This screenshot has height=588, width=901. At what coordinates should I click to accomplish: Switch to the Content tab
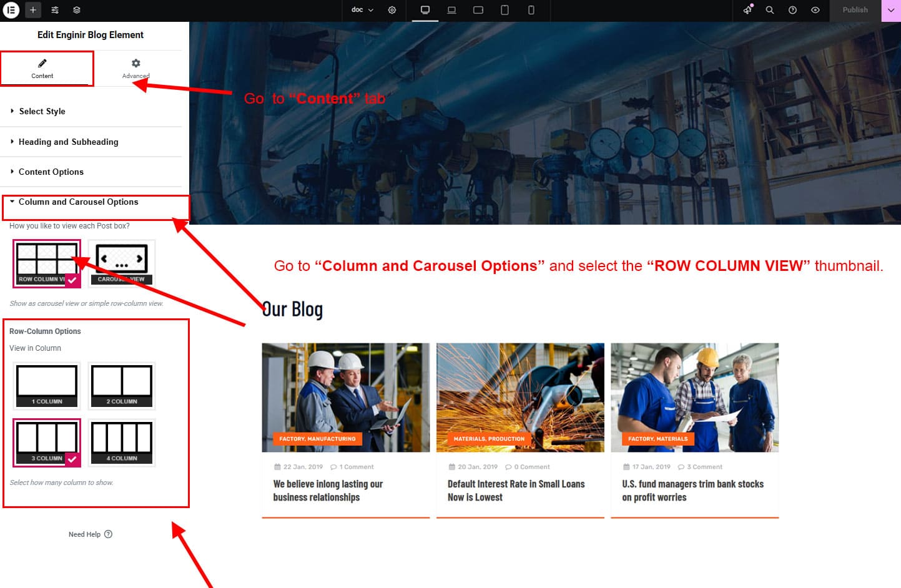point(42,68)
